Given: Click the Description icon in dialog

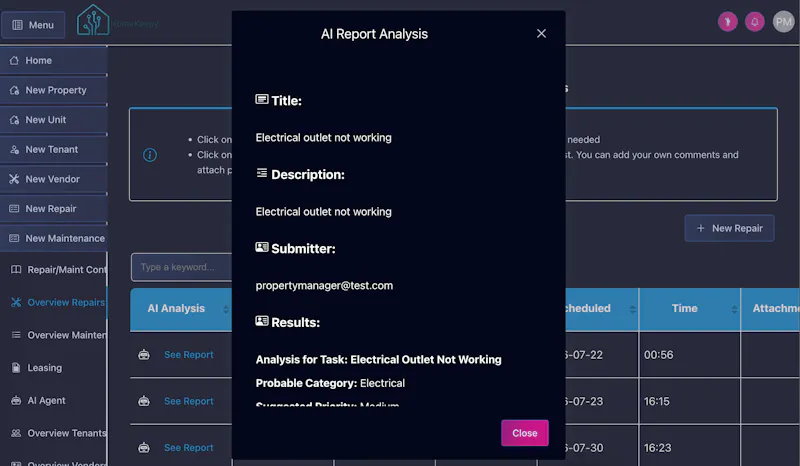Looking at the screenshot, I should [x=262, y=173].
